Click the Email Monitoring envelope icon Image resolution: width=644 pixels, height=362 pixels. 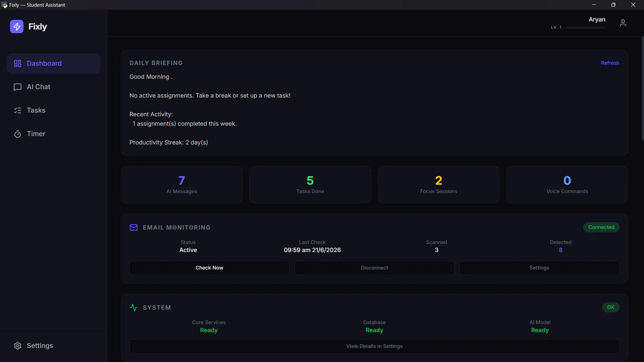[133, 228]
